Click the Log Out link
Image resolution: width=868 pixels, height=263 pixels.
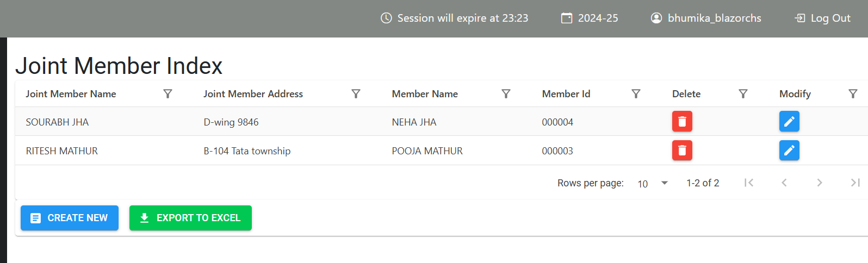tap(823, 18)
